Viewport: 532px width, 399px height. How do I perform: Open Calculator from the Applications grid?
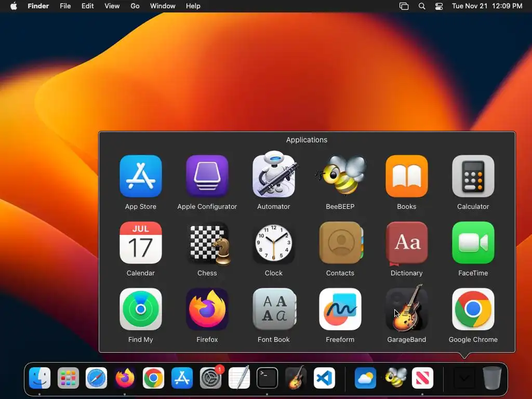pyautogui.click(x=473, y=176)
